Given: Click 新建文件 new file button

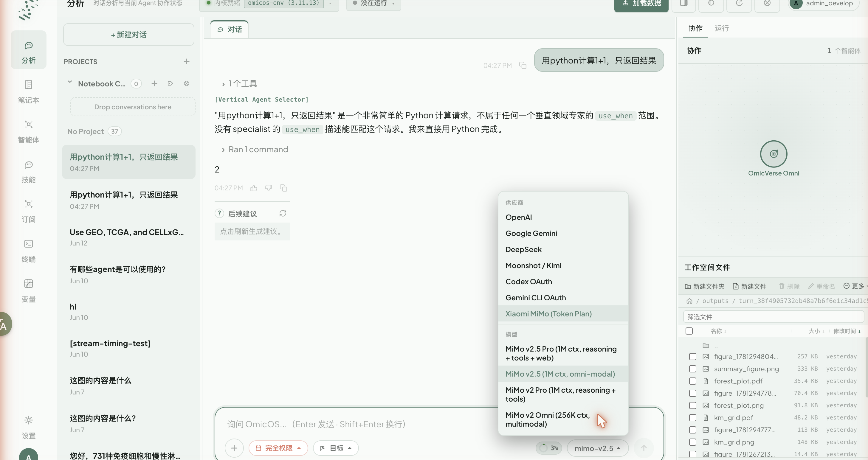Looking at the screenshot, I should click(x=749, y=286).
